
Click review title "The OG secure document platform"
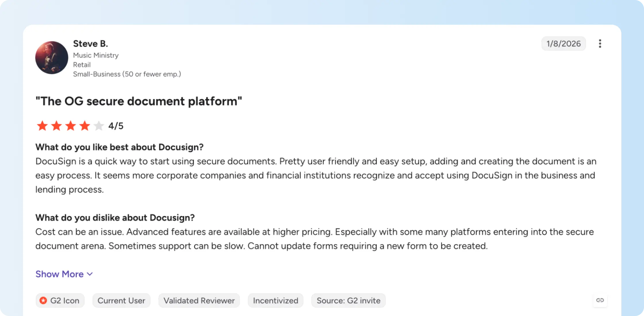coord(139,101)
